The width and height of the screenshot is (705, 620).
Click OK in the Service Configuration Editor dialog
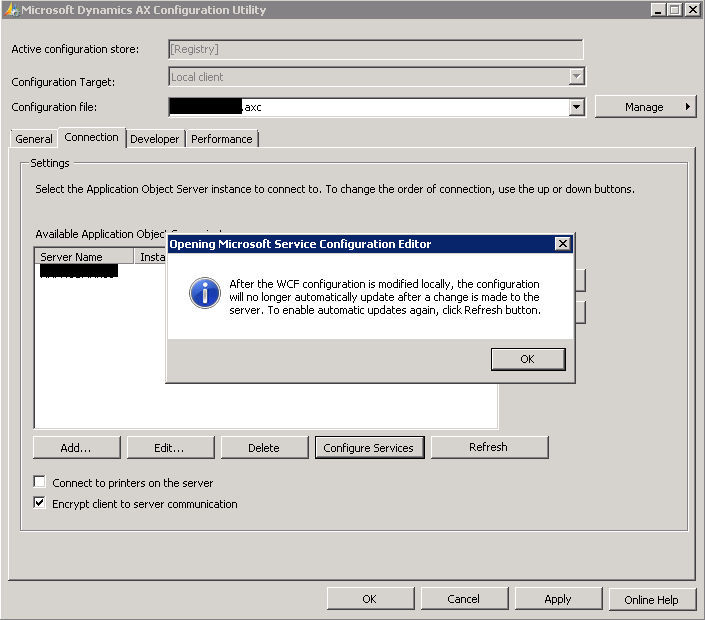click(528, 359)
